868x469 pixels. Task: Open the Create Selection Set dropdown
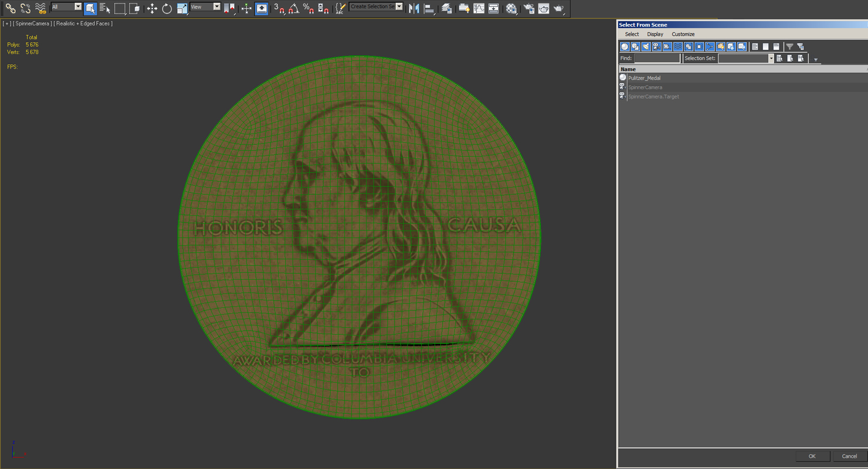click(x=376, y=6)
